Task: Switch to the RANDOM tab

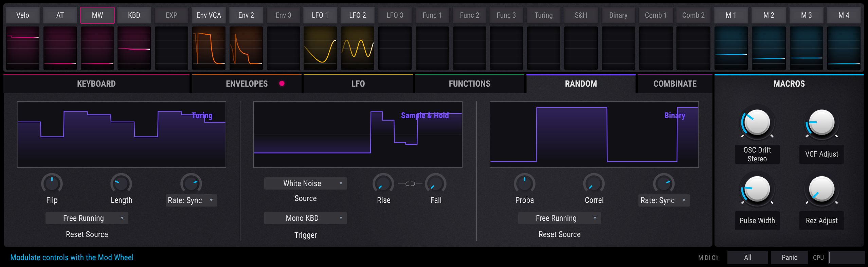Action: pyautogui.click(x=581, y=84)
